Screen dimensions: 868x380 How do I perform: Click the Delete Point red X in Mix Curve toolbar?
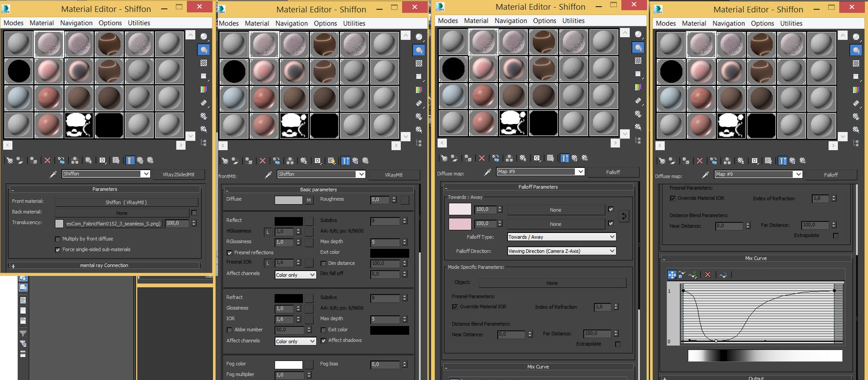point(708,275)
